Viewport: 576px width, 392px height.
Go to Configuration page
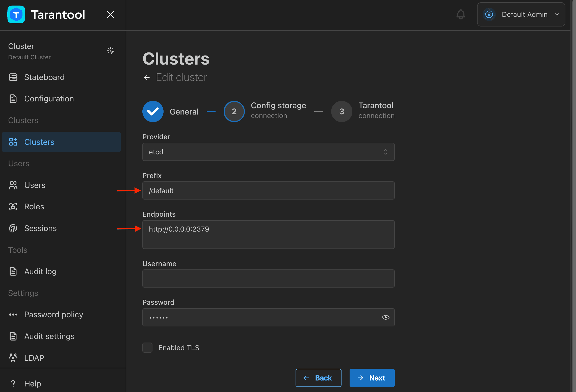pos(61,99)
